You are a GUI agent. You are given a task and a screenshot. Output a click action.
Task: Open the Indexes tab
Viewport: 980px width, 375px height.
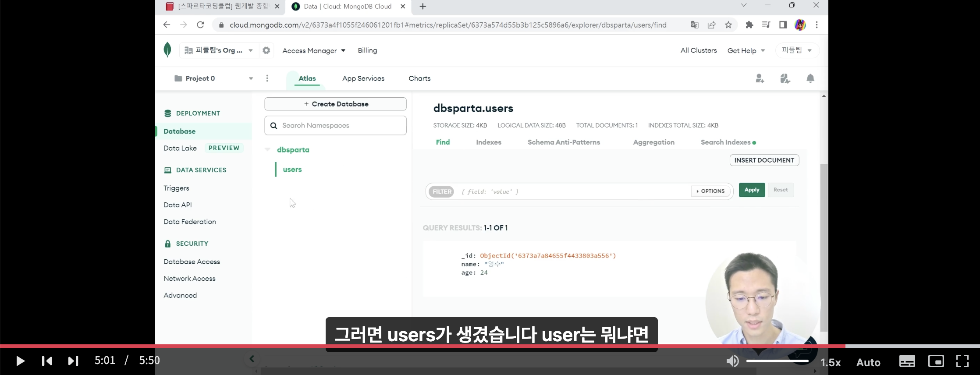pos(489,142)
